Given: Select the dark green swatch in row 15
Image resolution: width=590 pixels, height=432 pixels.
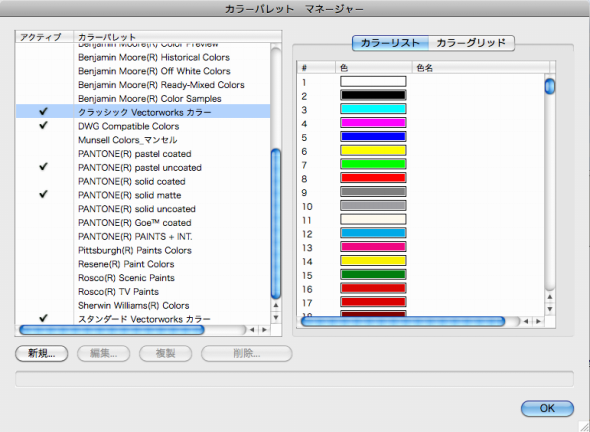Looking at the screenshot, I should coord(373,274).
